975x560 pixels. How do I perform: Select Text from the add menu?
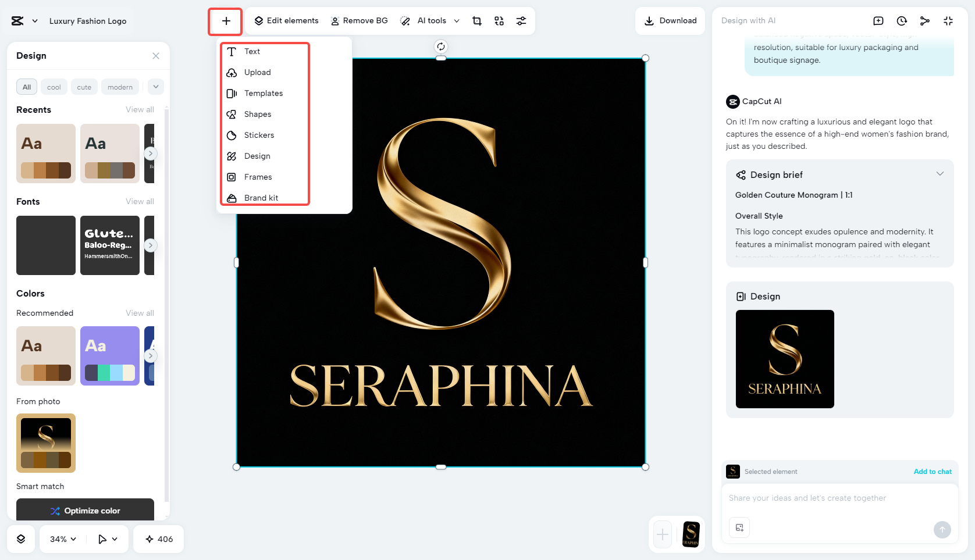coord(251,51)
